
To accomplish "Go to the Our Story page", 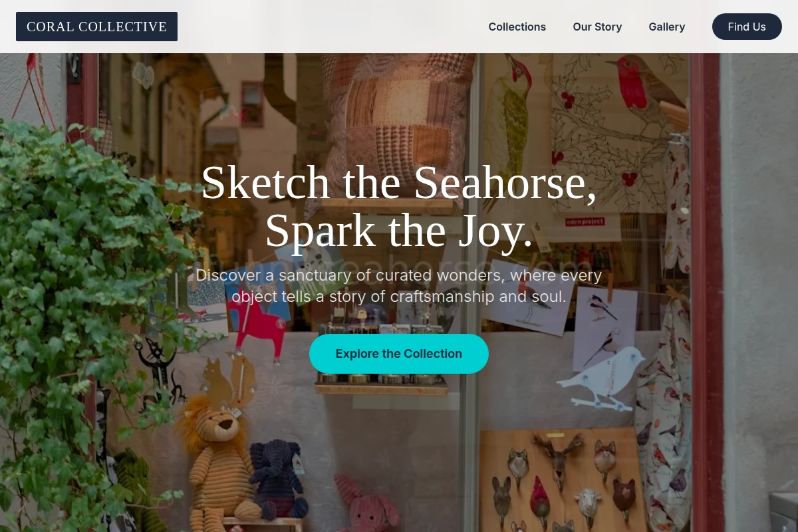I will 597,27.
